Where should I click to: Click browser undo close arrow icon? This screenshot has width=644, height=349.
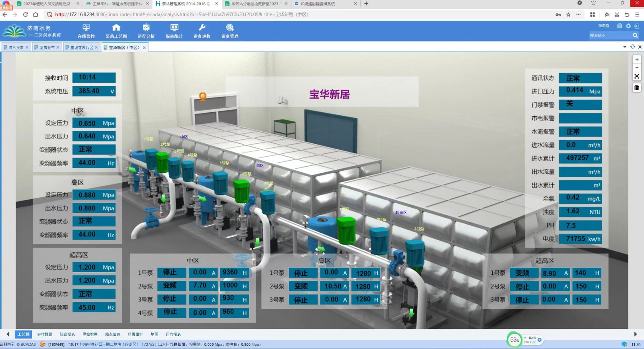click(x=627, y=14)
